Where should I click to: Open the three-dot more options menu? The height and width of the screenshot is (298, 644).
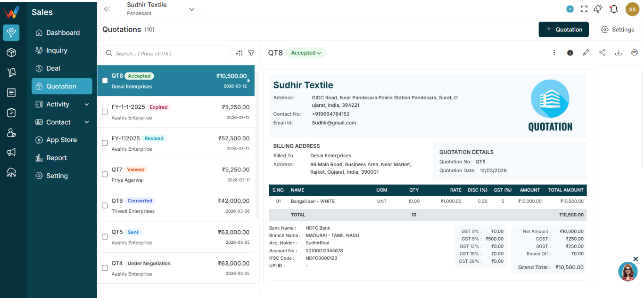pyautogui.click(x=554, y=53)
